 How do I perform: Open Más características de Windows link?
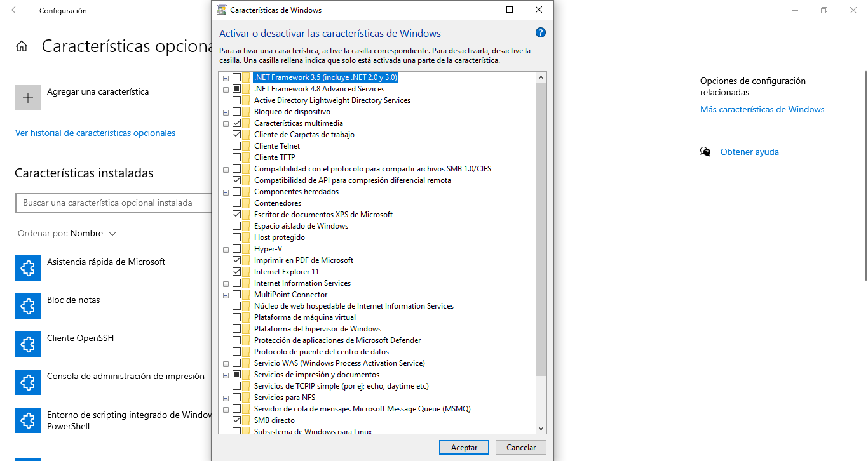tap(762, 109)
